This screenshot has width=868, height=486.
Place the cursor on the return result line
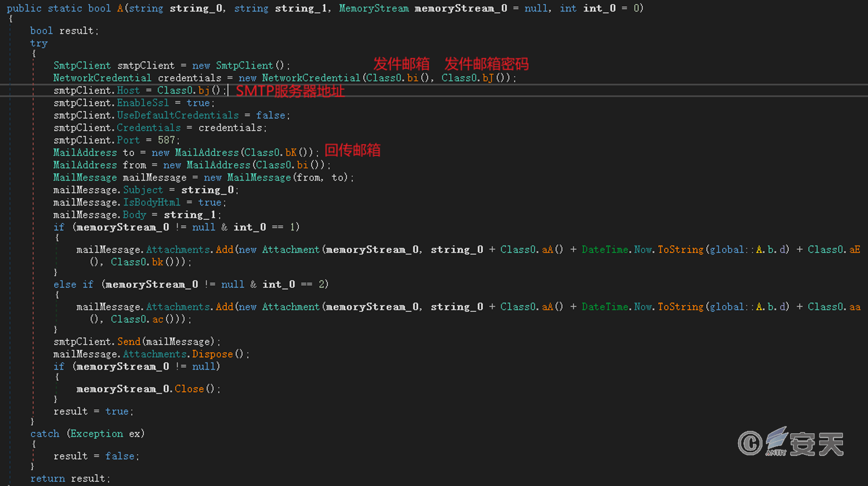(x=70, y=479)
